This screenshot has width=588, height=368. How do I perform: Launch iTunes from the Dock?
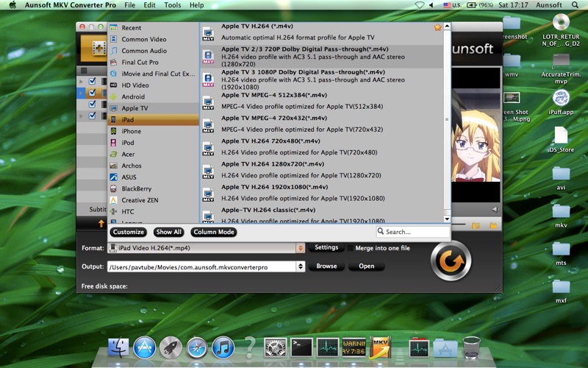pyautogui.click(x=223, y=347)
